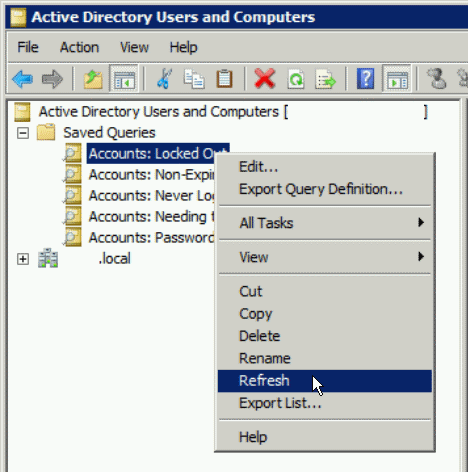The width and height of the screenshot is (468, 472).
Task: Select Accounts: Locked Out query
Action: tap(158, 154)
